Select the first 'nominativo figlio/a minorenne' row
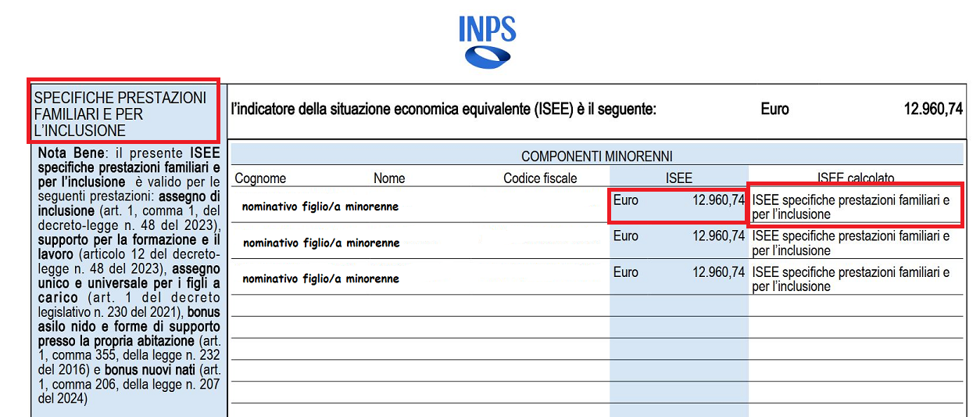The width and height of the screenshot is (980, 417). [x=320, y=207]
